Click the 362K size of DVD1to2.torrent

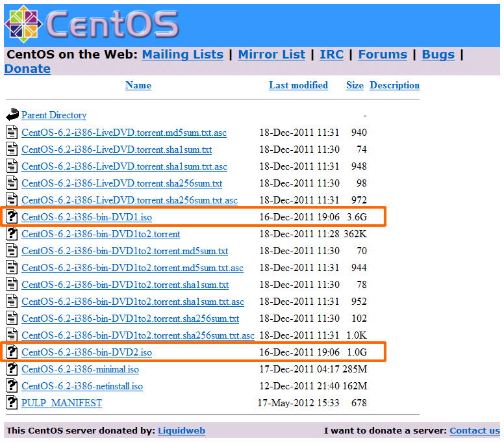(355, 233)
